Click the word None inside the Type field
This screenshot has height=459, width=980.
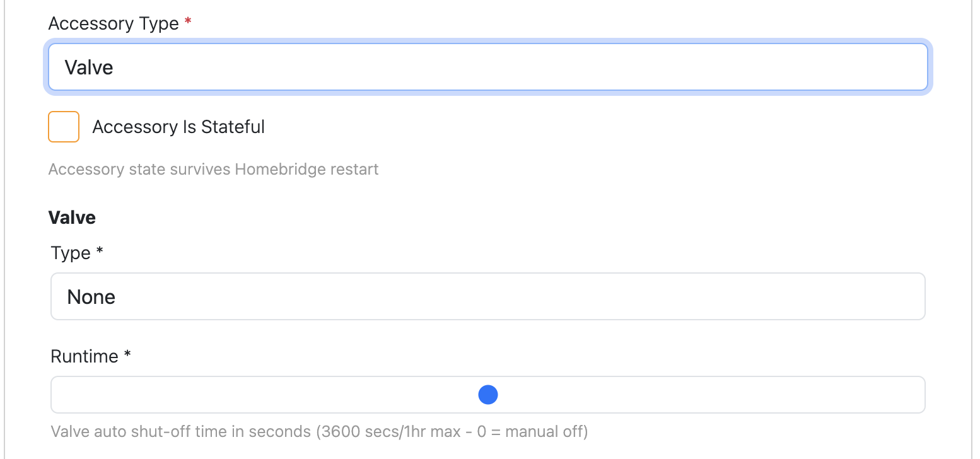click(91, 297)
